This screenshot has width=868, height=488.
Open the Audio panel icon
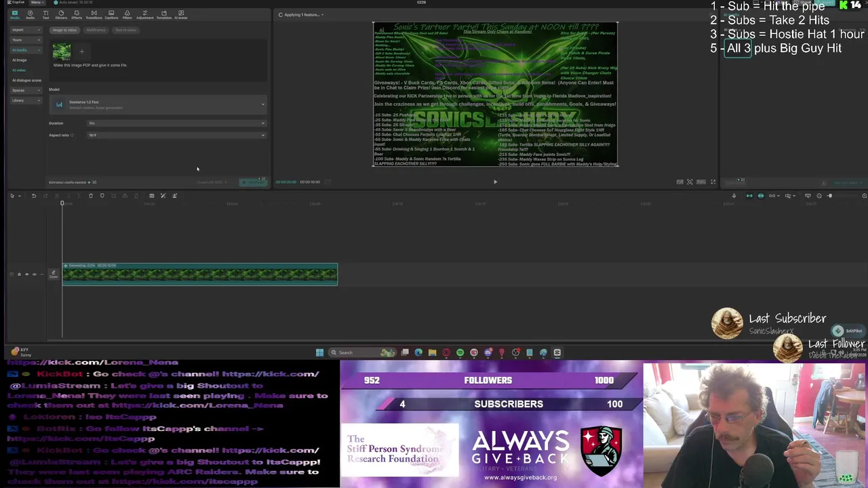[30, 14]
